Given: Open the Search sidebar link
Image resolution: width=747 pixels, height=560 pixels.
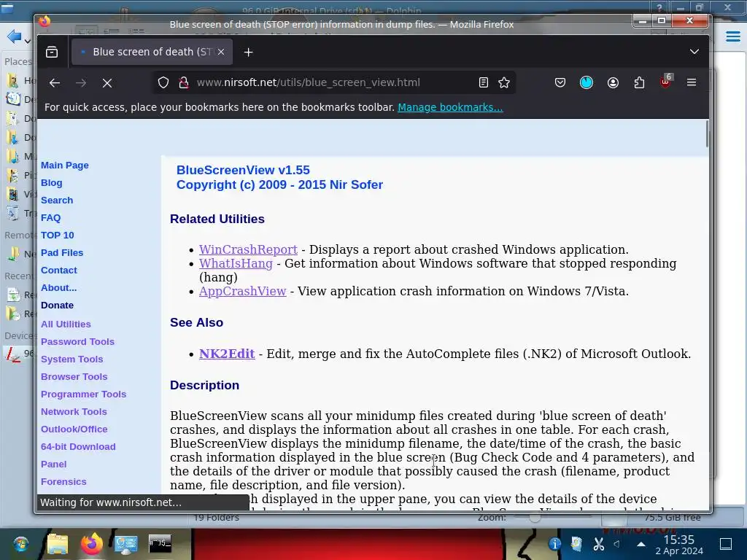Looking at the screenshot, I should tap(57, 201).
